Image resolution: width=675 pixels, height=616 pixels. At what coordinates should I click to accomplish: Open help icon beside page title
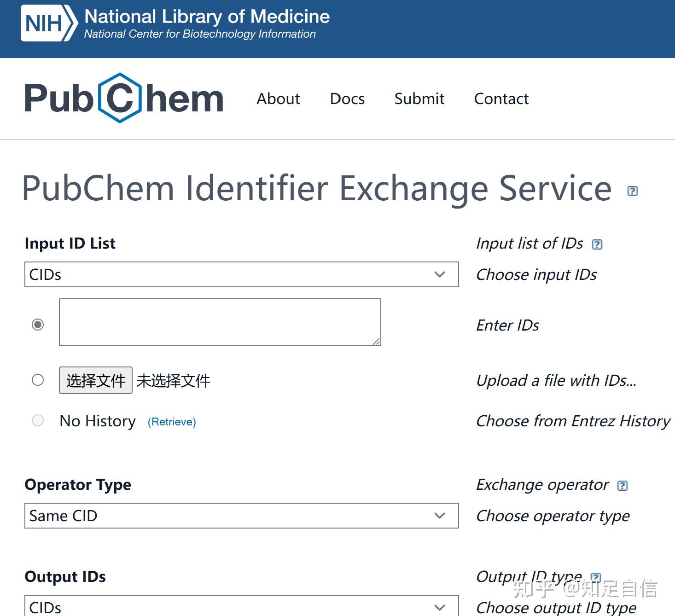pos(633,191)
